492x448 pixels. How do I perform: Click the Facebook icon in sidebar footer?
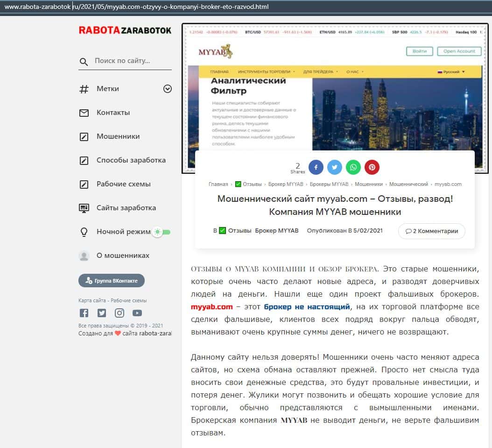(84, 313)
